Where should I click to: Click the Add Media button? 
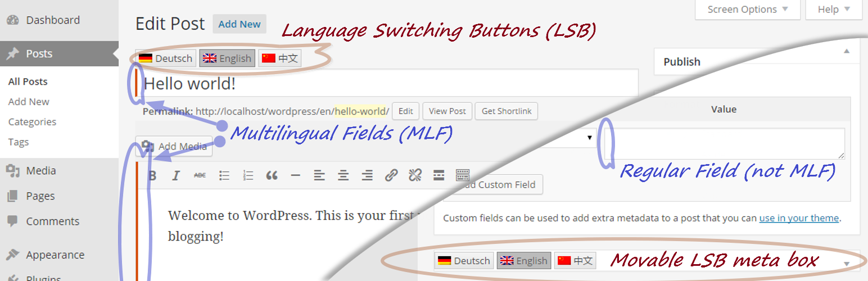pos(174,146)
